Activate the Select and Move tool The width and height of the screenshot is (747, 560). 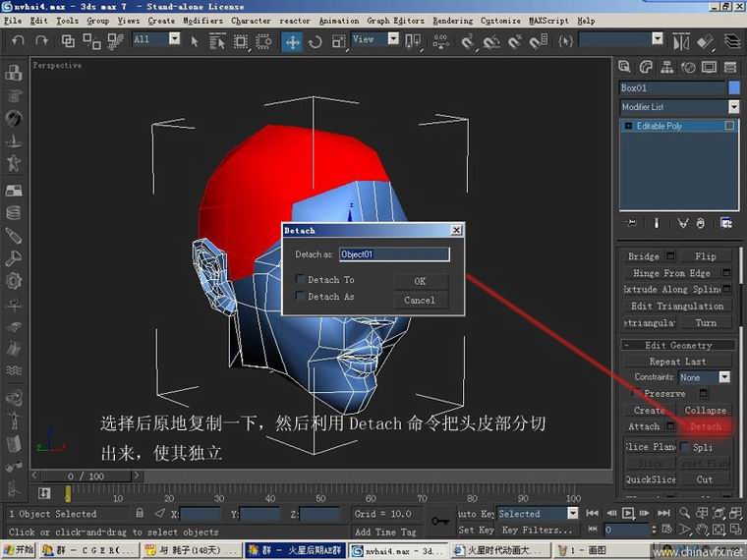(292, 42)
